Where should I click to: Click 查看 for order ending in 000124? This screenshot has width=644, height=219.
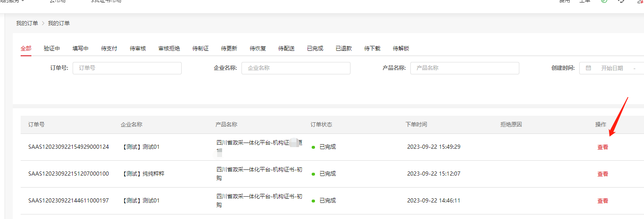coord(602,147)
